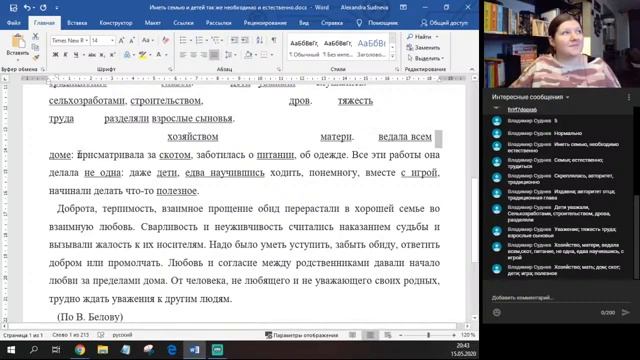
Task: Cut selection with the scissors icon
Action: click(x=36, y=37)
